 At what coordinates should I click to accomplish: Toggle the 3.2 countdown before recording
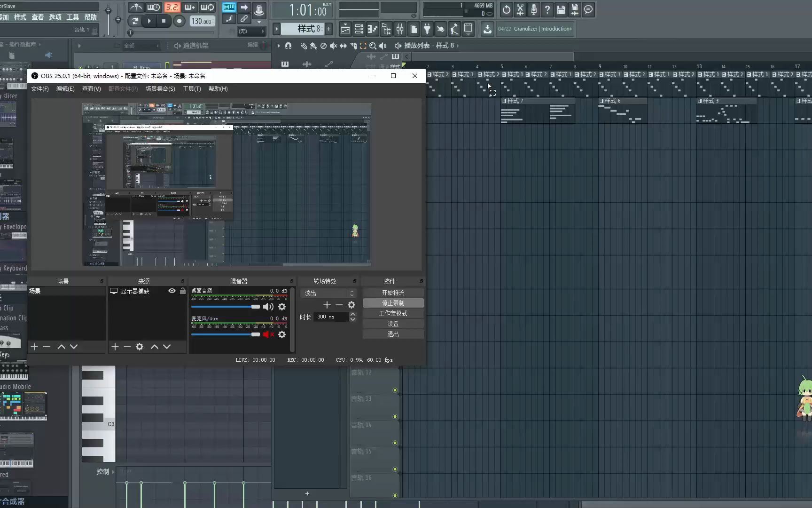tap(172, 7)
